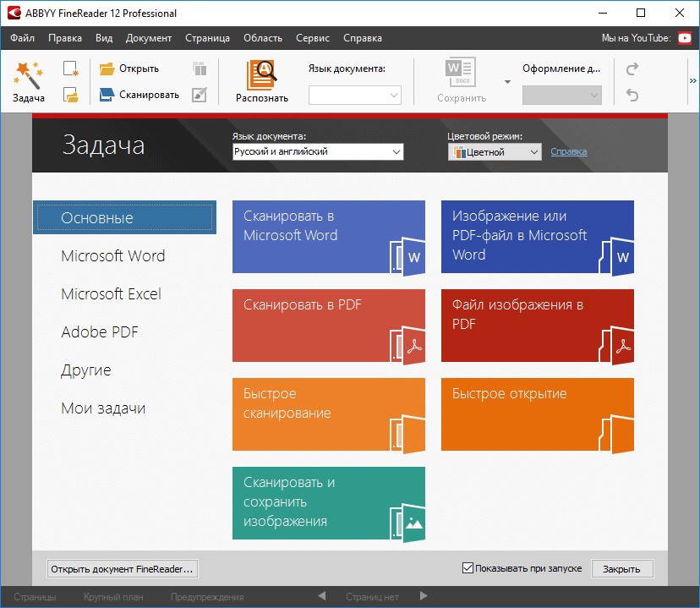
Task: Click the Мы на YouTube text
Action: [x=636, y=38]
